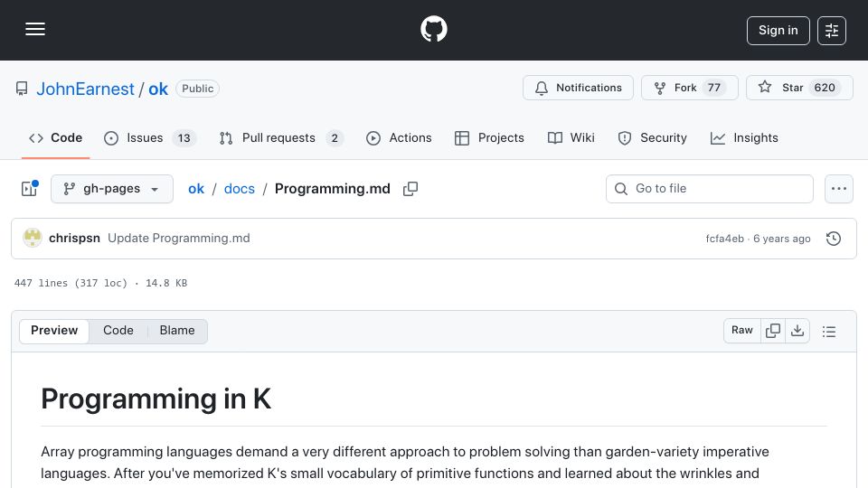Open the ok repository link in header
This screenshot has height=488, width=868.
157,89
